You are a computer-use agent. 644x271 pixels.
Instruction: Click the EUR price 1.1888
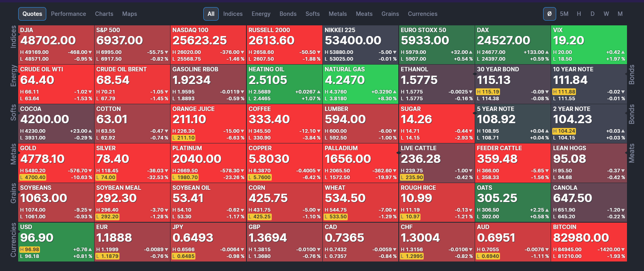click(x=114, y=238)
